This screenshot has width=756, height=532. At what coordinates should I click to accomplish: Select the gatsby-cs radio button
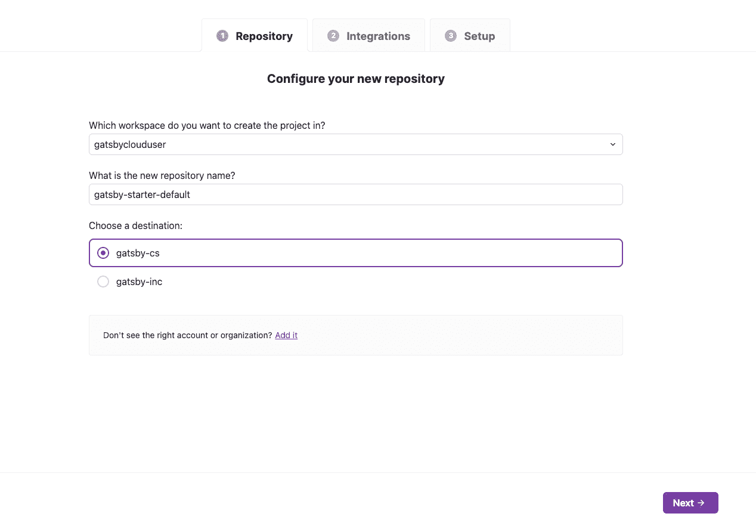(x=103, y=253)
